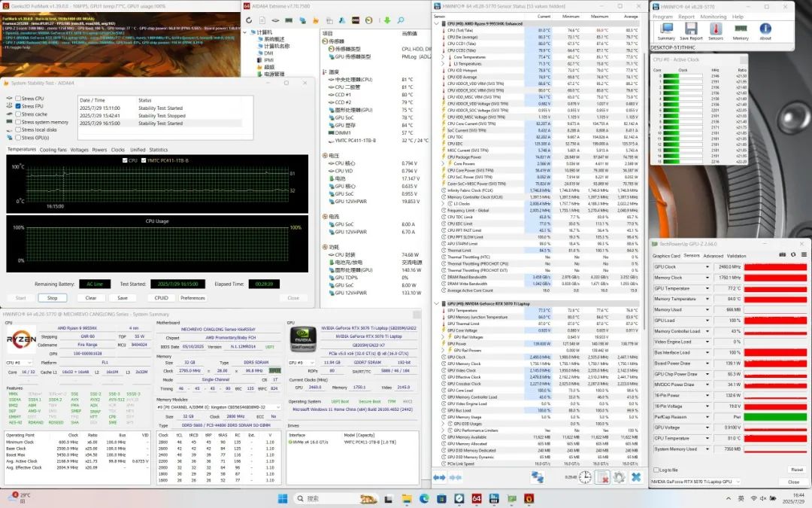Reset clock icon in HWiNFO sensor footer
This screenshot has height=508, width=812.
click(585, 477)
